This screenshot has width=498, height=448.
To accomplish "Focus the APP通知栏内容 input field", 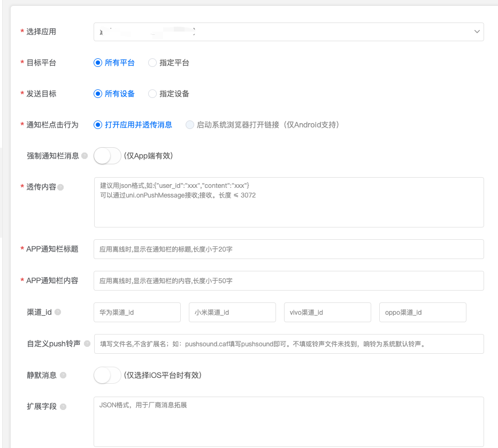I will (288, 280).
